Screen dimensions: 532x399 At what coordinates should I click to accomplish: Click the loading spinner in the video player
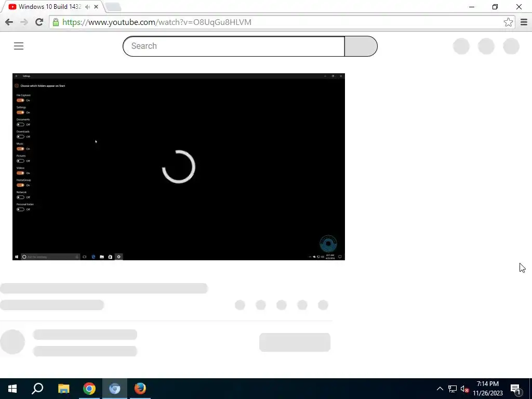click(179, 167)
